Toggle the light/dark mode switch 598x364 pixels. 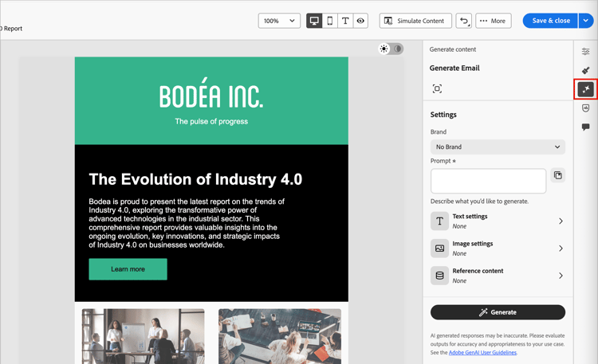coord(391,49)
